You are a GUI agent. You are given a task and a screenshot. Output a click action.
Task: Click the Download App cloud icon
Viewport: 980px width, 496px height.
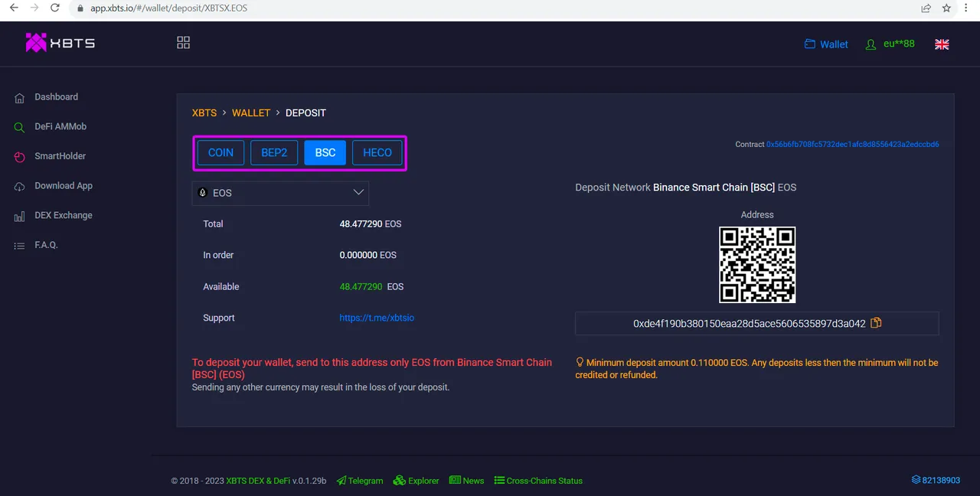tap(20, 187)
